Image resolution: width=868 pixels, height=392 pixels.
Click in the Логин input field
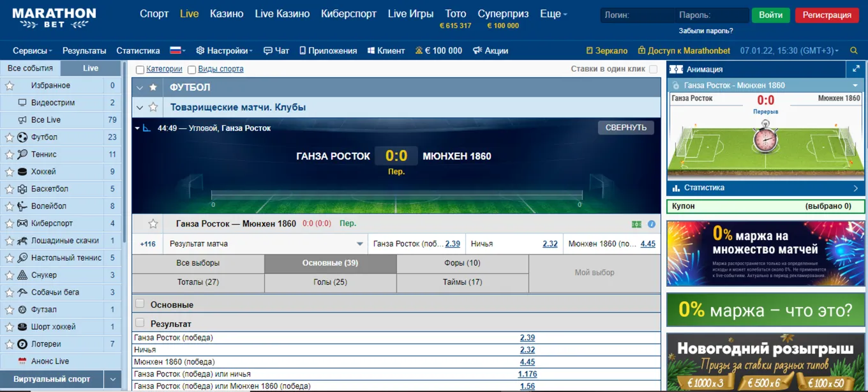[x=637, y=15]
